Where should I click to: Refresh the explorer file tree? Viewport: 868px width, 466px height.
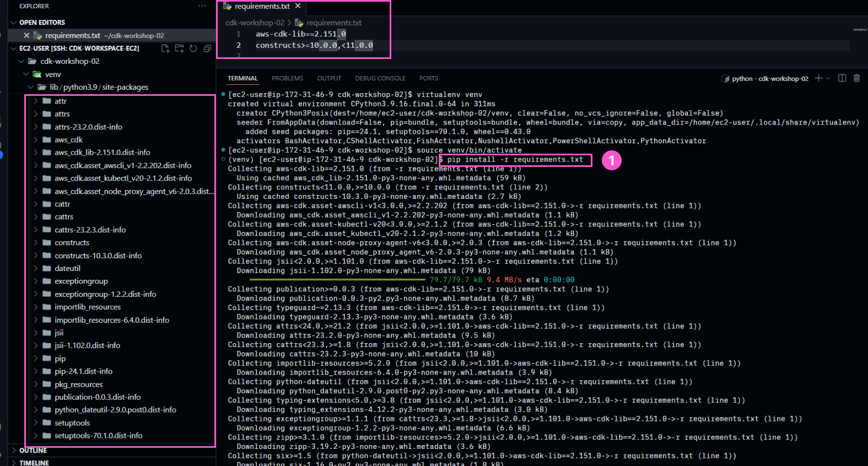(x=193, y=48)
